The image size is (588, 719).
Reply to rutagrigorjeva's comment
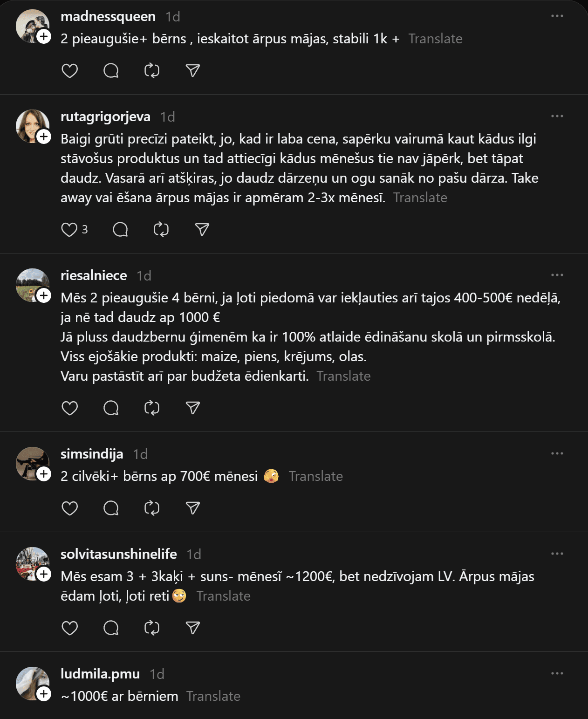point(120,230)
